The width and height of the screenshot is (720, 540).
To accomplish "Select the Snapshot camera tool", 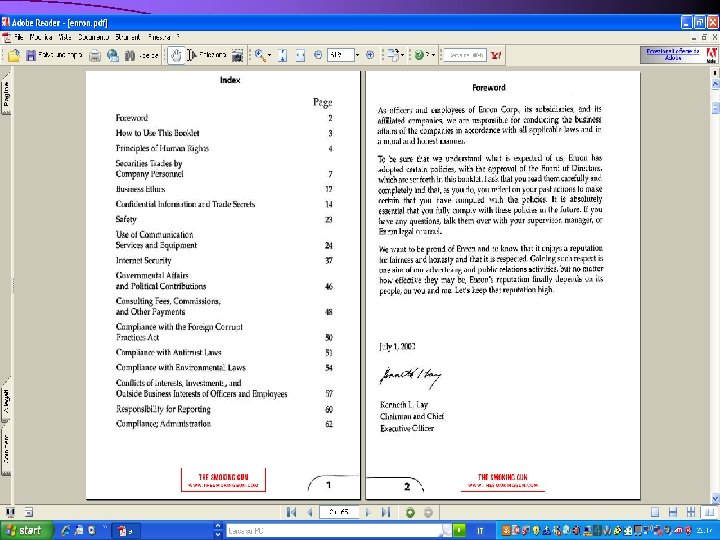I will [237, 56].
